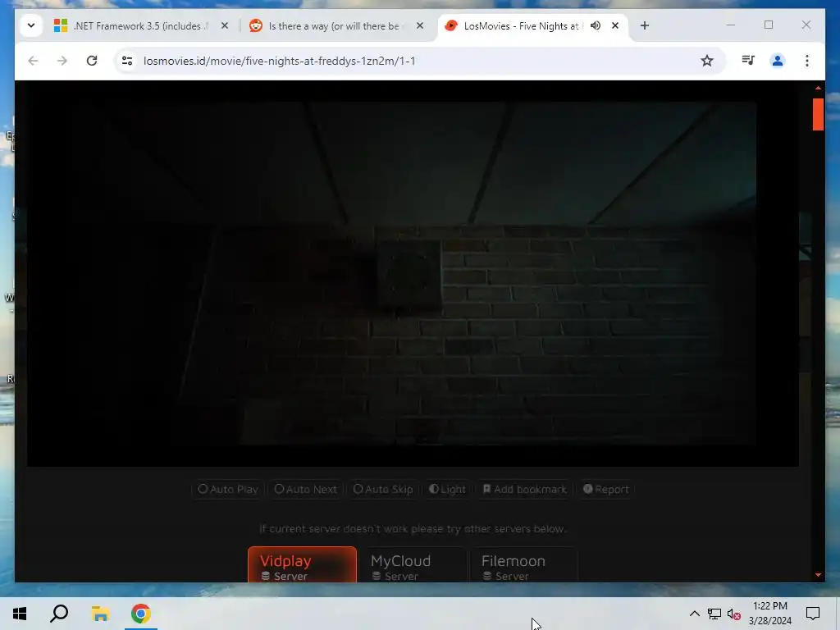
Task: Maximize the Chrome window
Action: pos(769,25)
